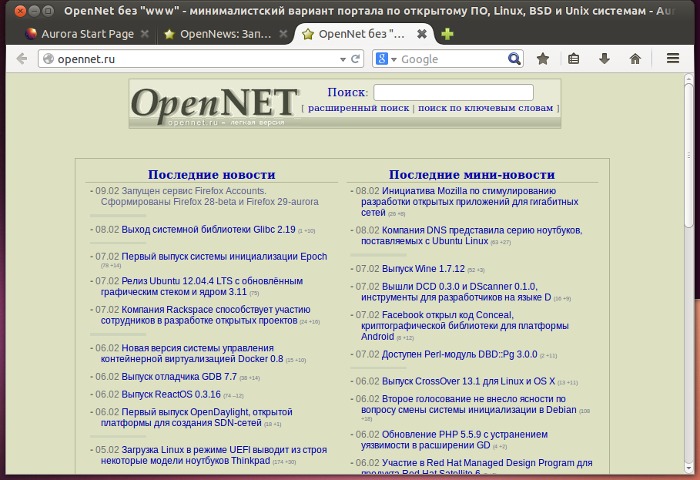Open the bookmarks list icon
Image resolution: width=700 pixels, height=480 pixels.
(574, 59)
